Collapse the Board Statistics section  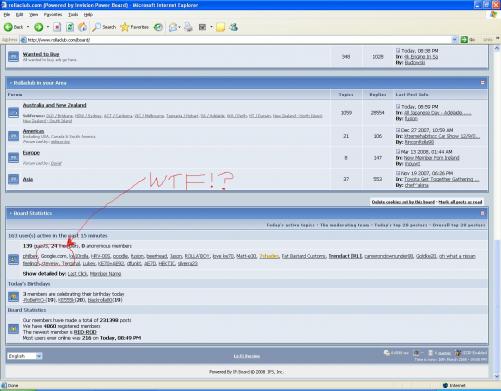pyautogui.click(x=482, y=213)
